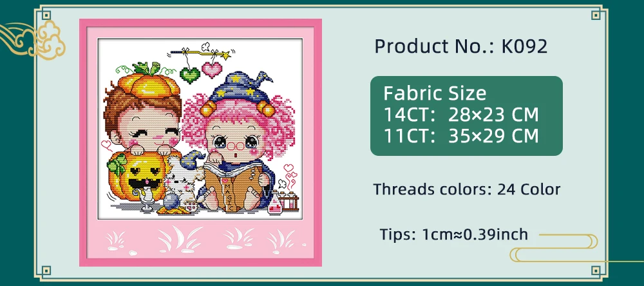Click the brown magic book

[232, 185]
